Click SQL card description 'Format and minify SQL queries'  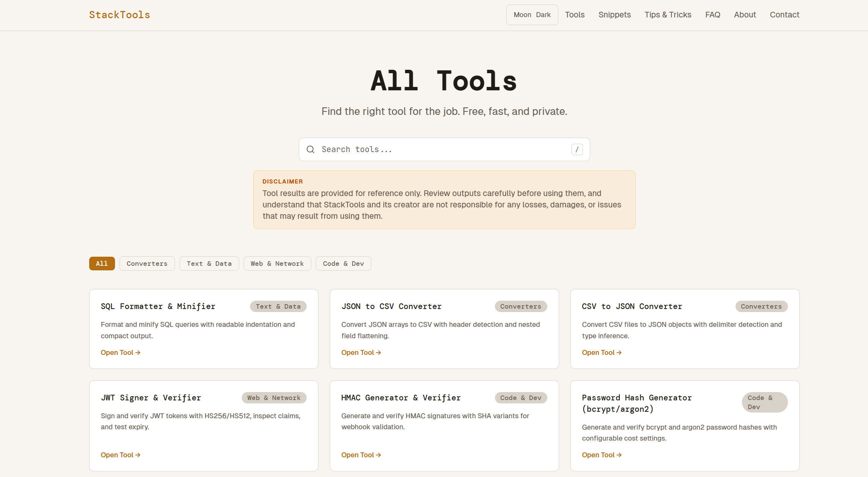(x=198, y=330)
